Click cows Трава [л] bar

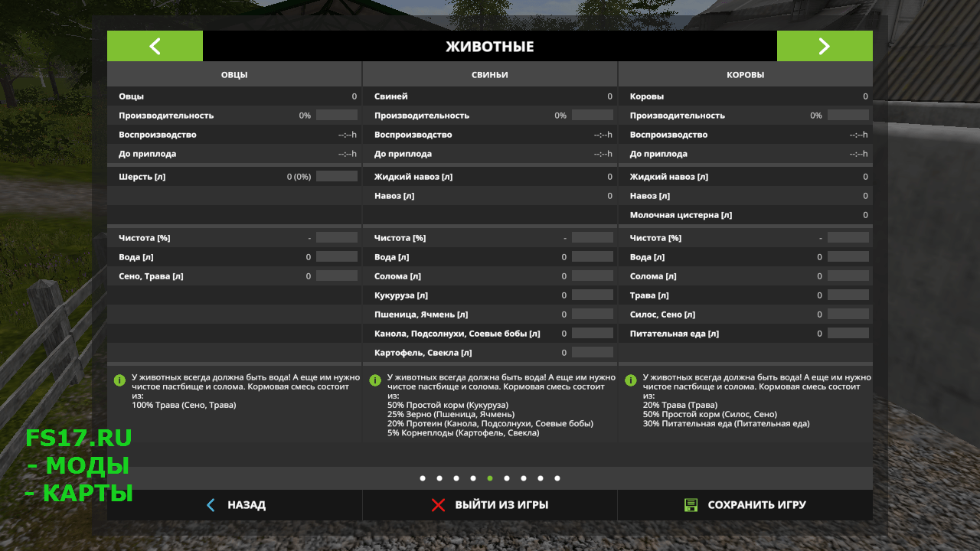(848, 295)
